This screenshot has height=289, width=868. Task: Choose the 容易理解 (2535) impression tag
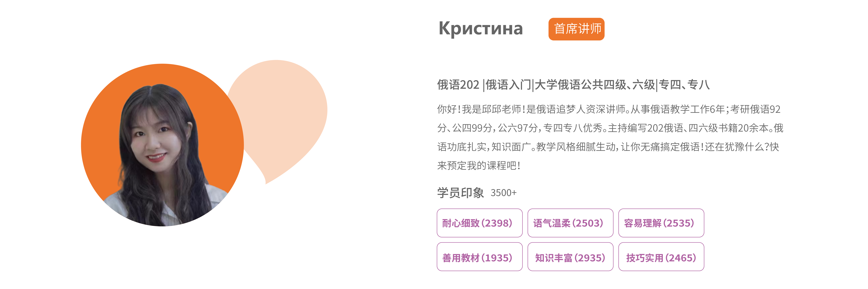(661, 223)
